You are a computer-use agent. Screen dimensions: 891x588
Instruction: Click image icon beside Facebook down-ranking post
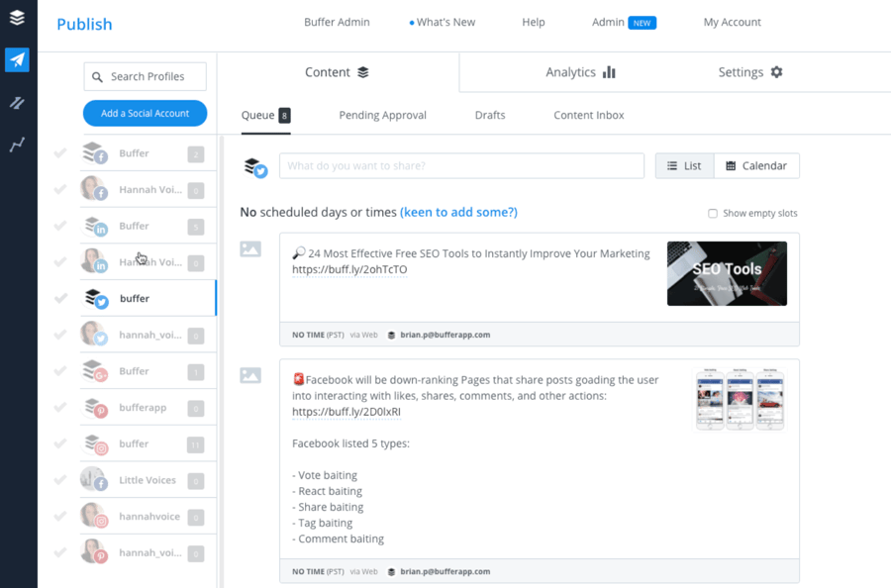tap(250, 375)
